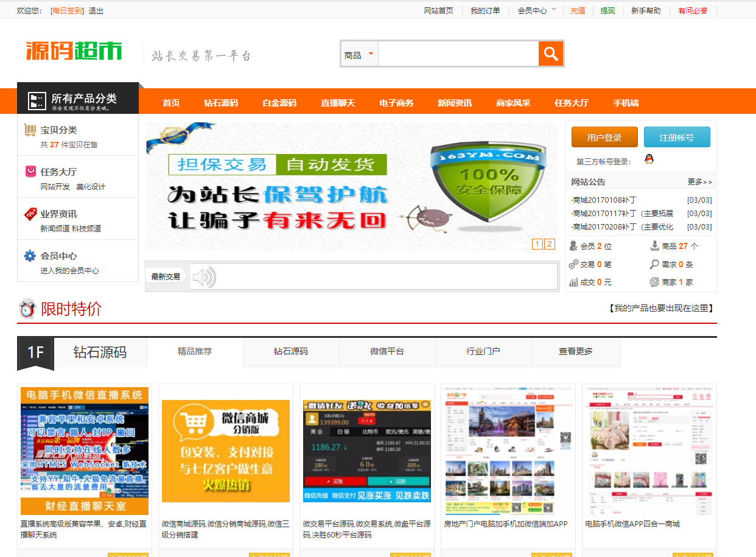Open the 电脑手机微信APP四合一商城 thumbnail
756x557 pixels.
point(649,451)
